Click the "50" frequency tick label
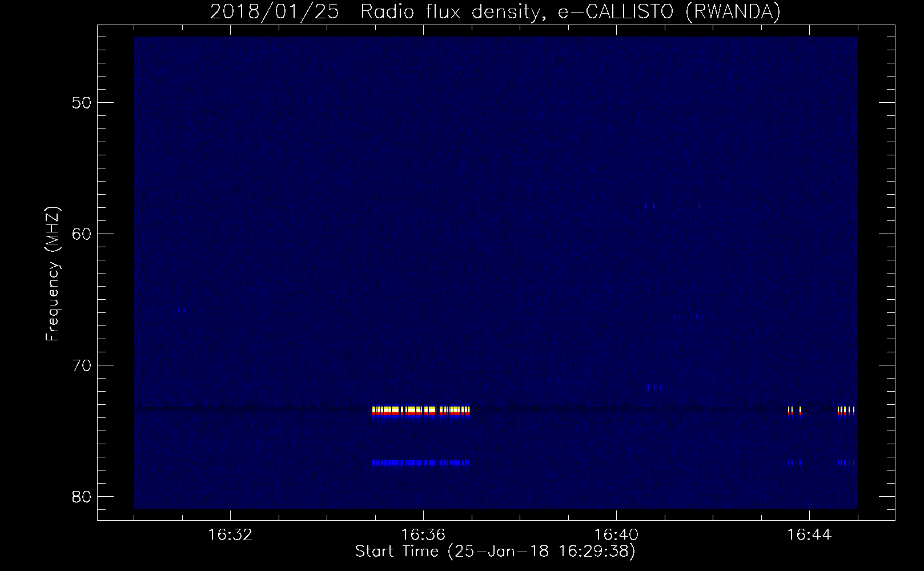The image size is (924, 571). [82, 103]
